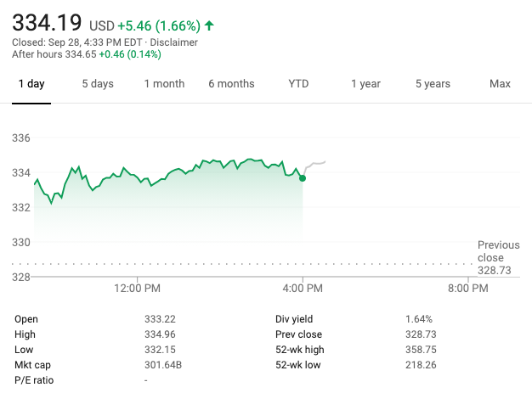The width and height of the screenshot is (532, 393).
Task: Click the Mkt cap value 301.64B
Action: 164,365
